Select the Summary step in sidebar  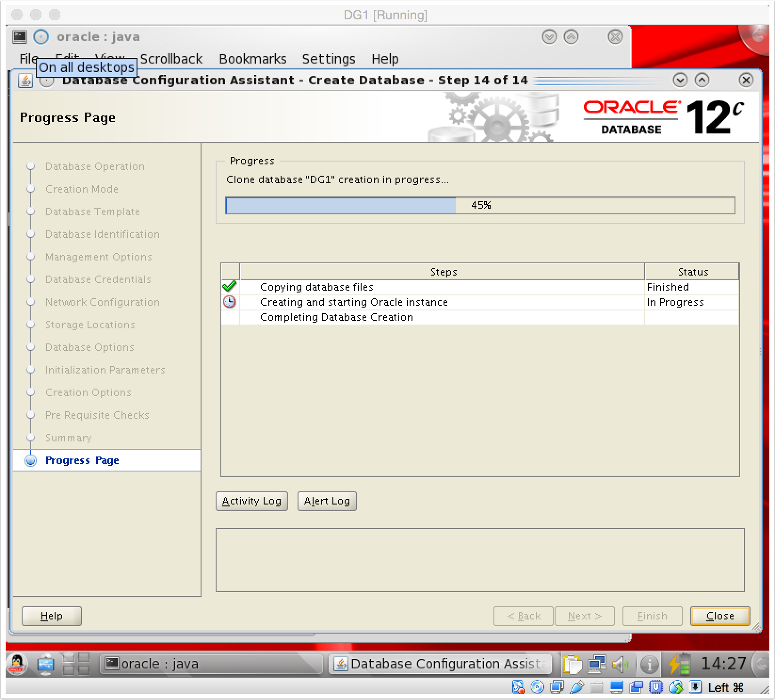[x=68, y=438]
